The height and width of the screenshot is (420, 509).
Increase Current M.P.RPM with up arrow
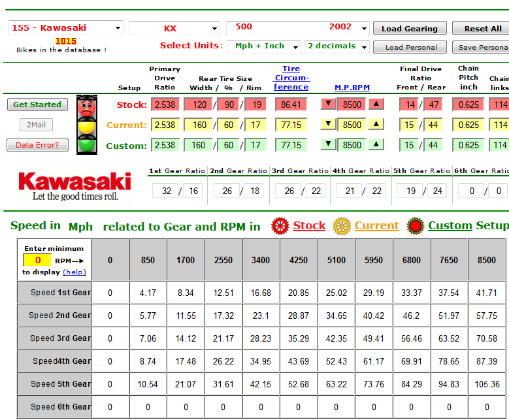click(x=376, y=124)
